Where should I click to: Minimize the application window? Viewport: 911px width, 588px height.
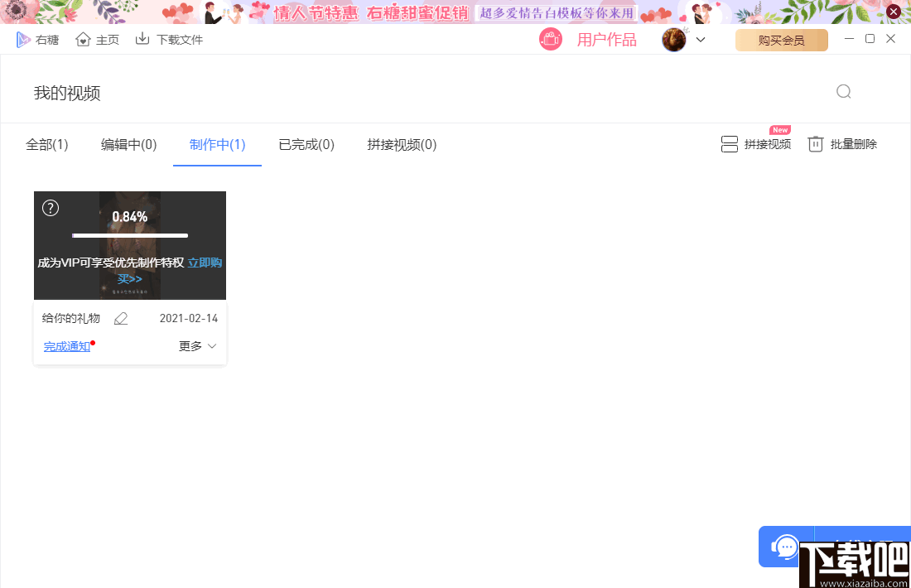click(850, 38)
